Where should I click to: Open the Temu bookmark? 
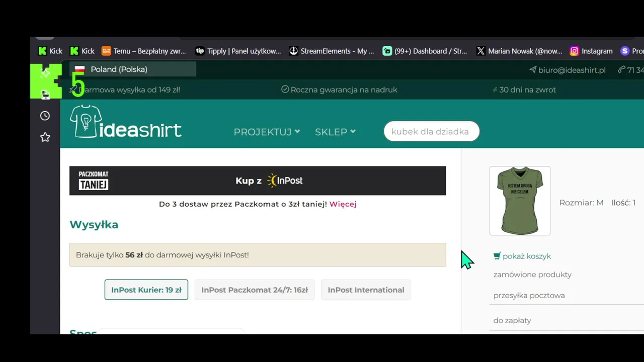tap(144, 51)
